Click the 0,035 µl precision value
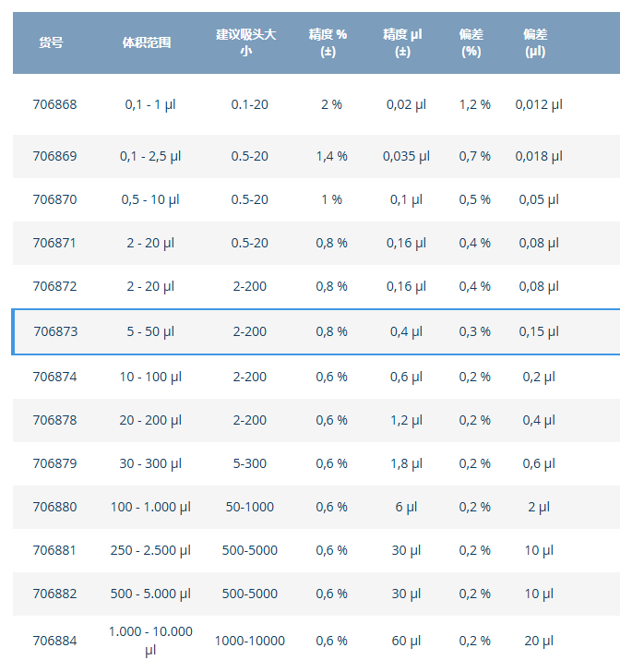Screen dimensions: 620x672 (406, 156)
